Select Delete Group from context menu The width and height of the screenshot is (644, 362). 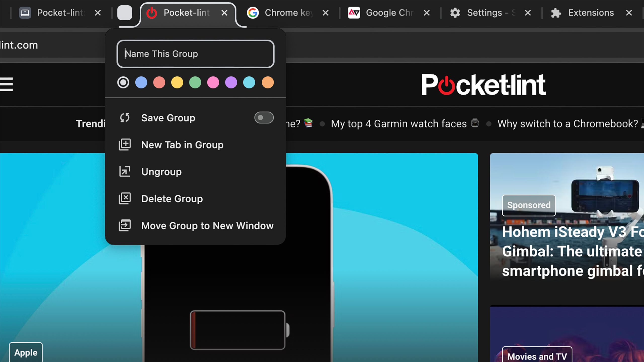pyautogui.click(x=172, y=198)
